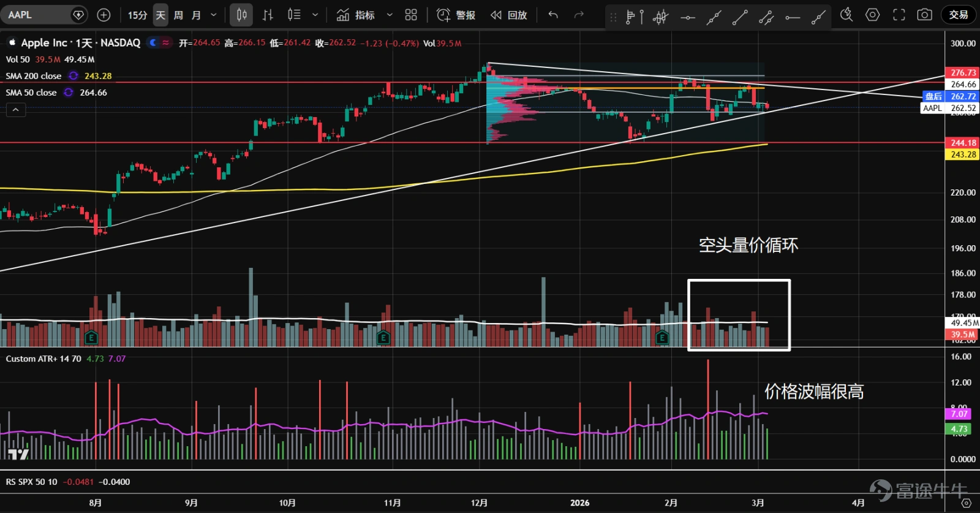Click the SMA 200 close legend

(x=34, y=76)
